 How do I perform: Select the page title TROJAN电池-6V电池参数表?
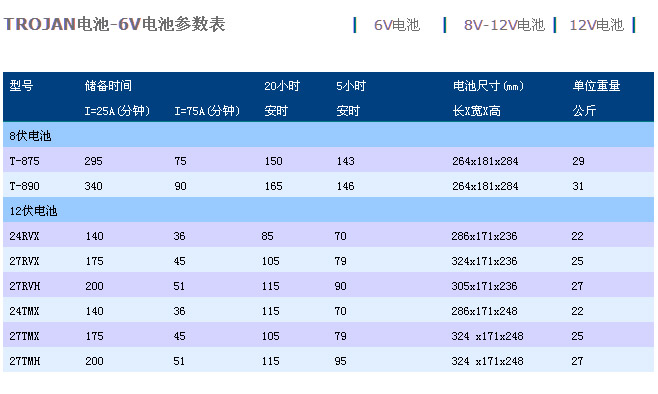(x=115, y=24)
